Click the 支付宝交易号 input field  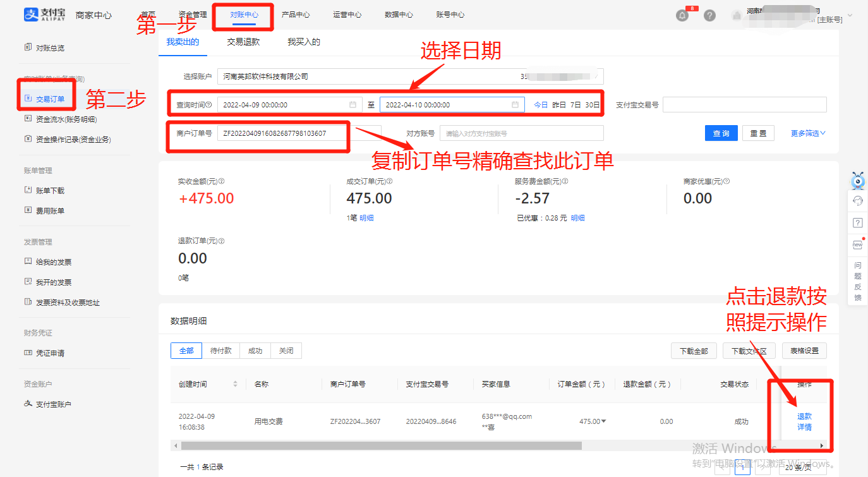click(745, 105)
